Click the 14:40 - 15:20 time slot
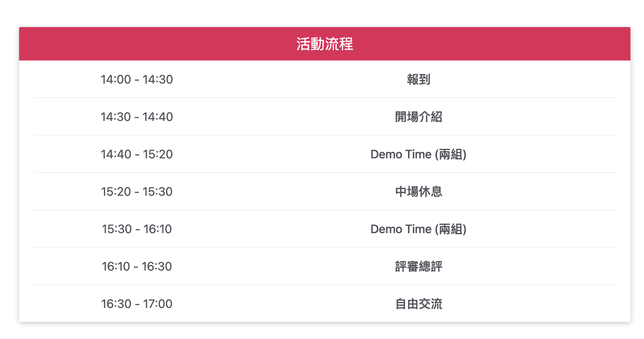Viewport: 644px width, 339px height. coord(137,154)
